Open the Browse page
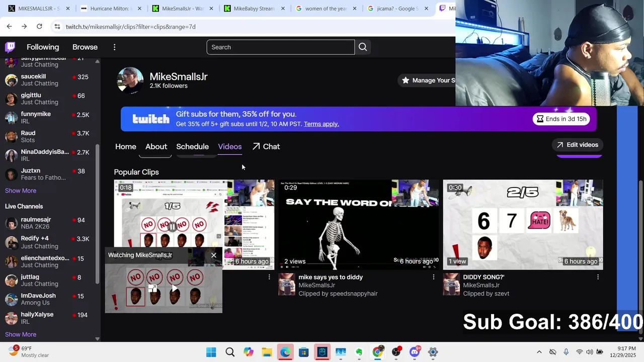Image resolution: width=644 pixels, height=362 pixels. point(85,47)
